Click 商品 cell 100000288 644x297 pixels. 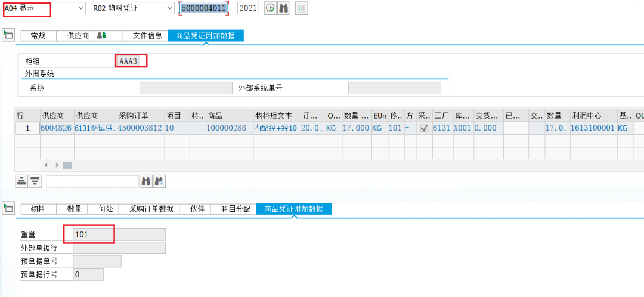[x=229, y=128]
